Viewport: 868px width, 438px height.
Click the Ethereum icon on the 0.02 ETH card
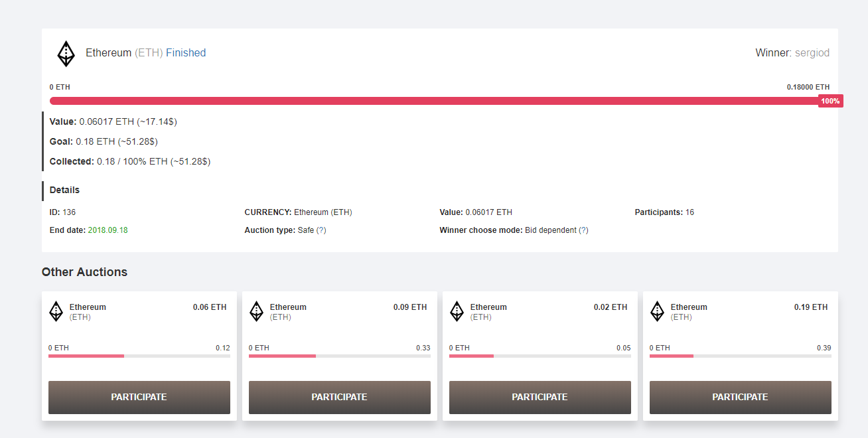(x=457, y=311)
